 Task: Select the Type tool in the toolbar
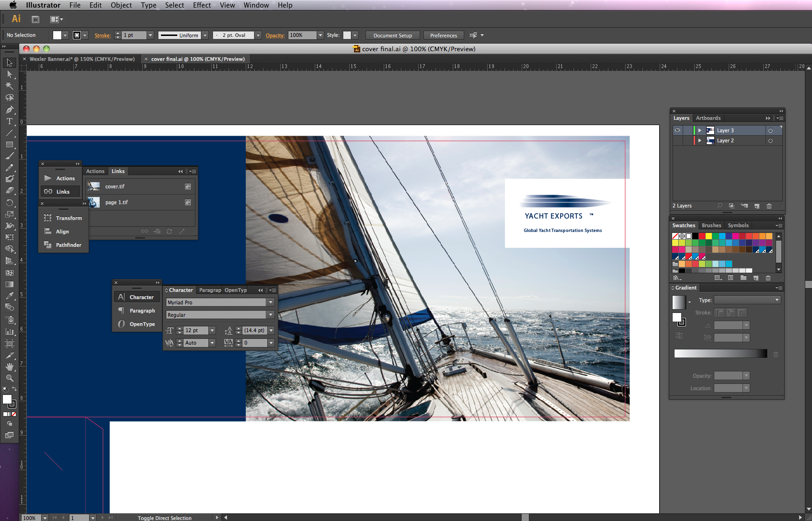[x=9, y=121]
